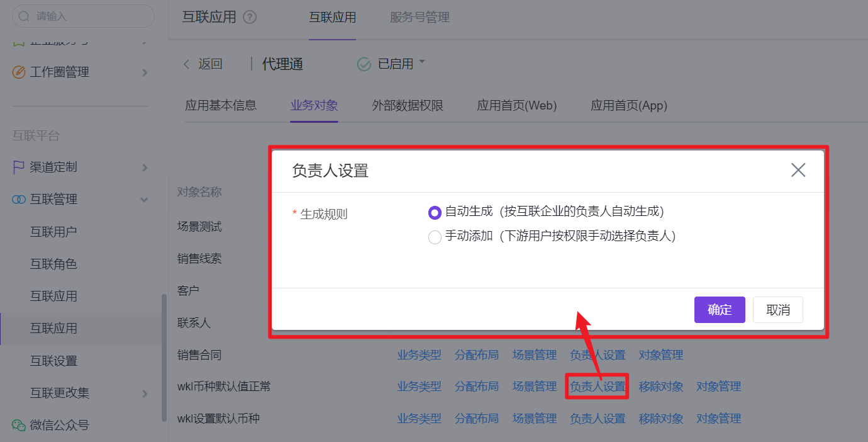
Task: Select 手动添加 radio option
Action: 435,237
